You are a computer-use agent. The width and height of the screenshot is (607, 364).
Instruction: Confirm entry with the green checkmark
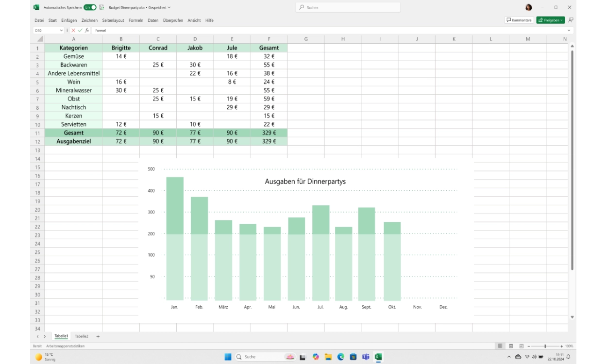(80, 31)
